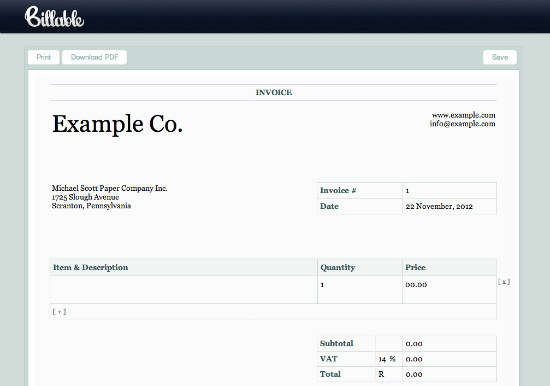Viewport: 550px width, 386px height.
Task: Click the empty item description cell
Action: (x=183, y=290)
